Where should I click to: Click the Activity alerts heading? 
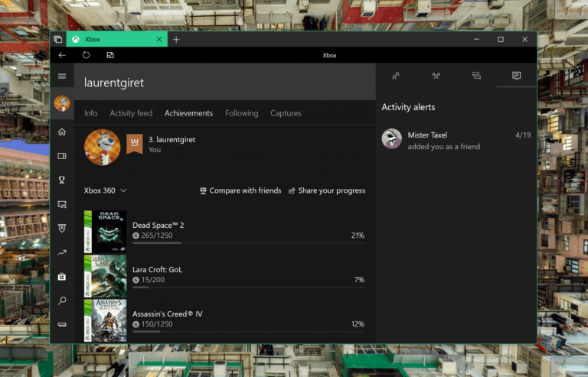click(x=408, y=107)
